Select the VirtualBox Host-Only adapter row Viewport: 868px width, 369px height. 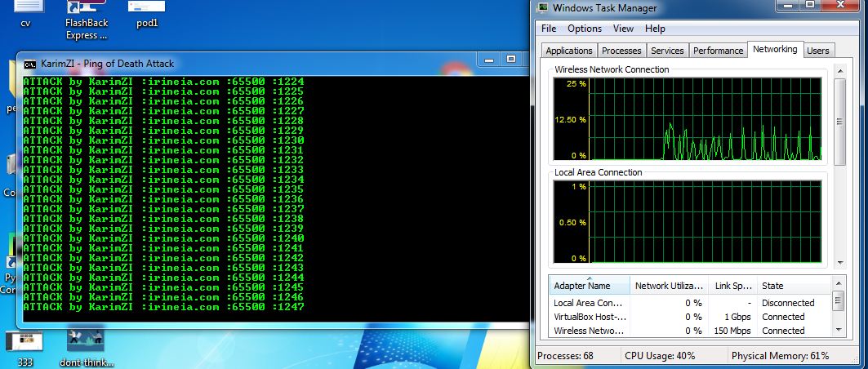690,317
